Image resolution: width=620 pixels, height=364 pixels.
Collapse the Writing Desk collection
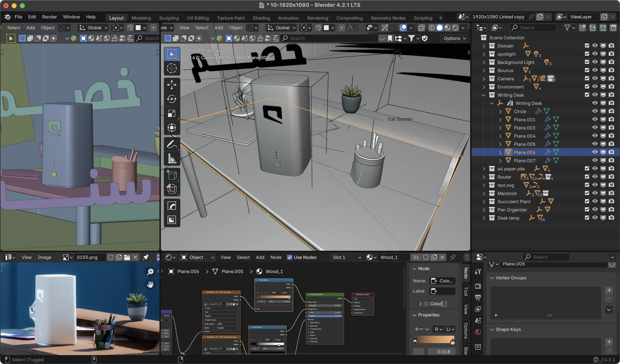point(484,95)
